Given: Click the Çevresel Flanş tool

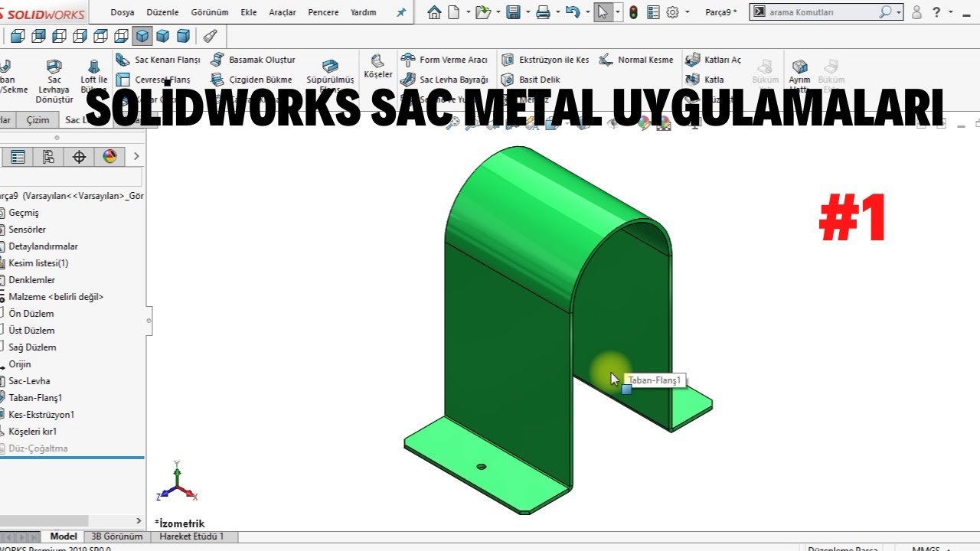Looking at the screenshot, I should [x=152, y=80].
